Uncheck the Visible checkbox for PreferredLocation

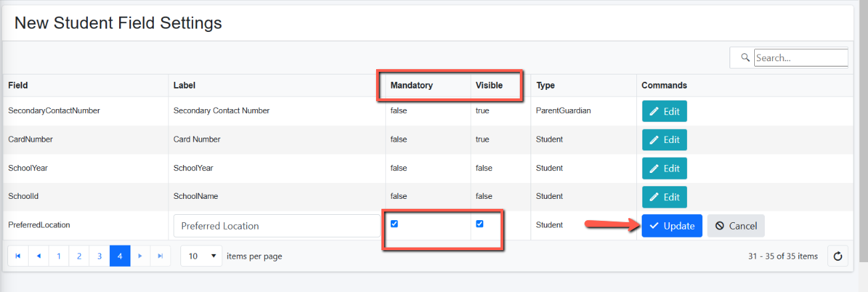[479, 223]
